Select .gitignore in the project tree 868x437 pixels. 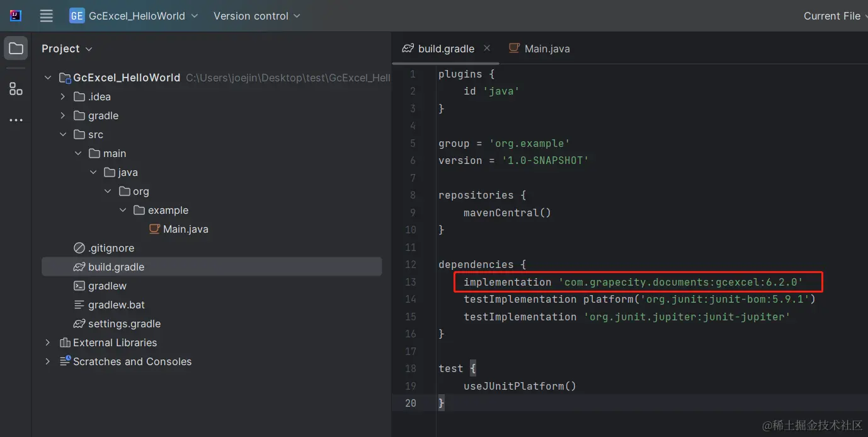point(111,248)
